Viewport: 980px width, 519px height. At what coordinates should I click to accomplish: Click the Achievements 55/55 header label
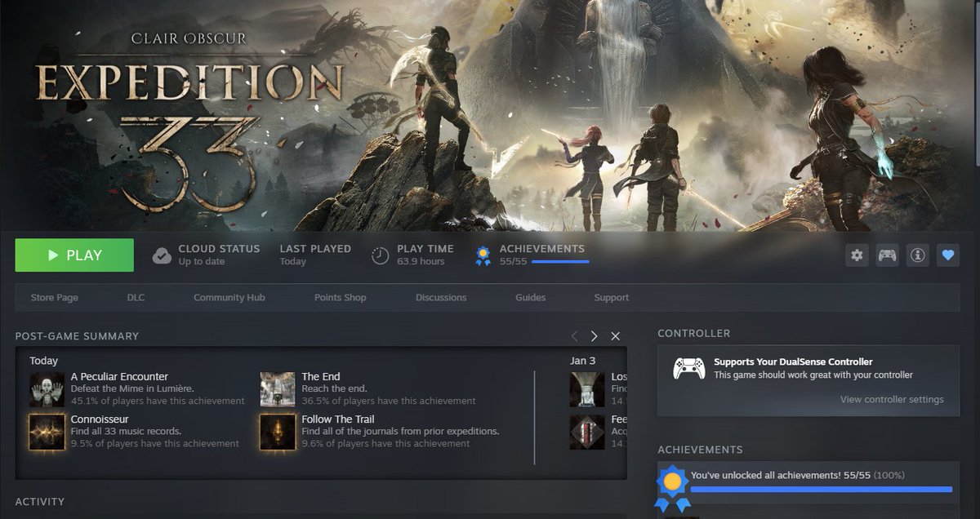[542, 249]
